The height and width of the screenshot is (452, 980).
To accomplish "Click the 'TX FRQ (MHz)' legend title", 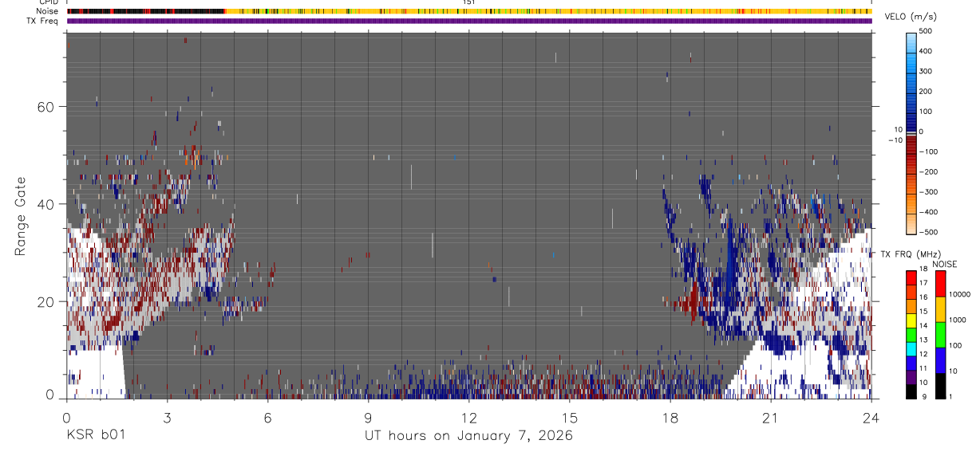I will (x=912, y=254).
